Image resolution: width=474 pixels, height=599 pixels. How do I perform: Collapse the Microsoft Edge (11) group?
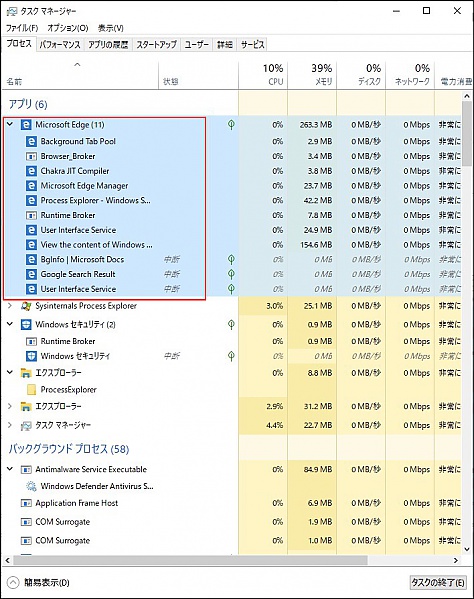[x=10, y=124]
